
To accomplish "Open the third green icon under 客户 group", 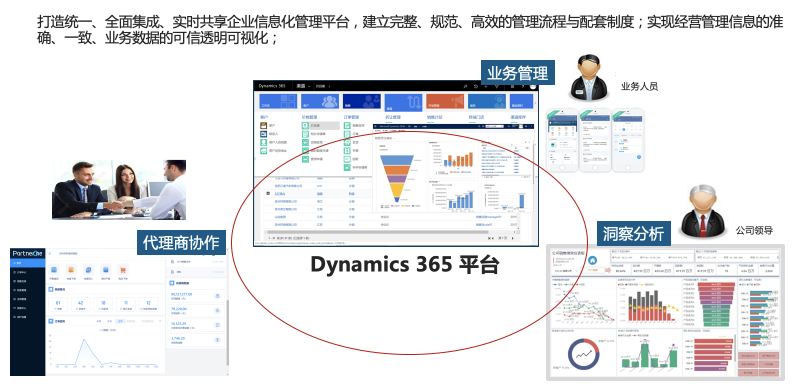I will click(263, 142).
